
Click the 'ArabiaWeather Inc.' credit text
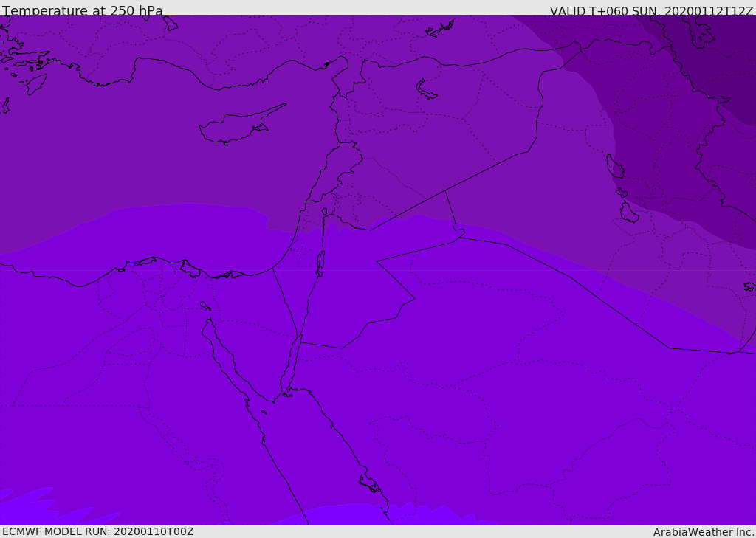pos(704,532)
